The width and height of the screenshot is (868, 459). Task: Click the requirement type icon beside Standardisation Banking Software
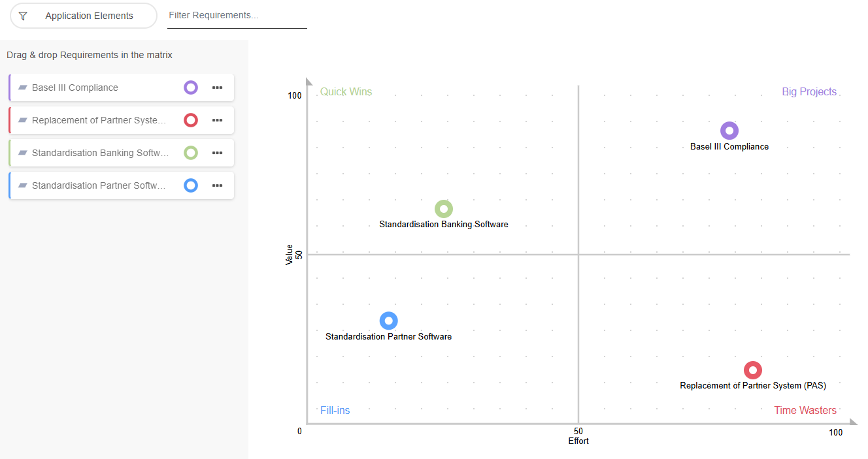tap(23, 153)
